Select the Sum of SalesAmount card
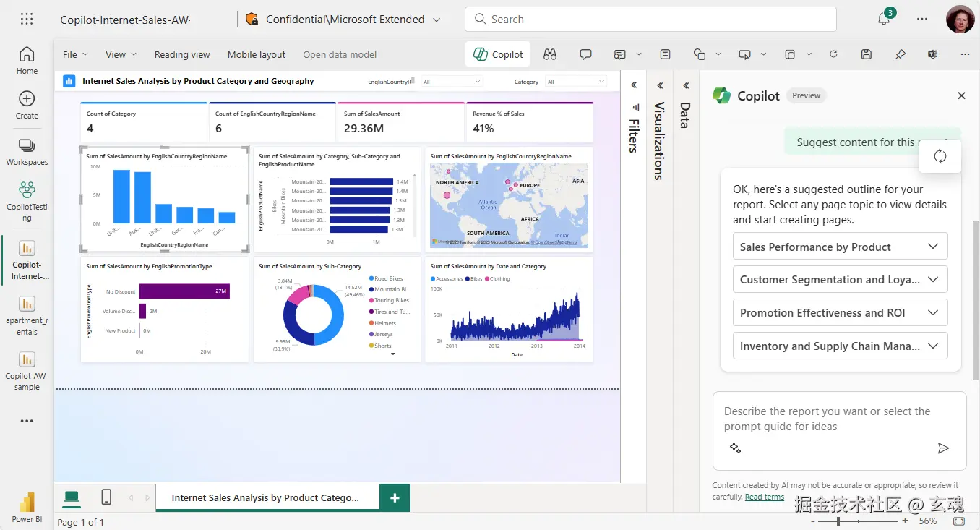The width and height of the screenshot is (980, 530). pyautogui.click(x=400, y=122)
